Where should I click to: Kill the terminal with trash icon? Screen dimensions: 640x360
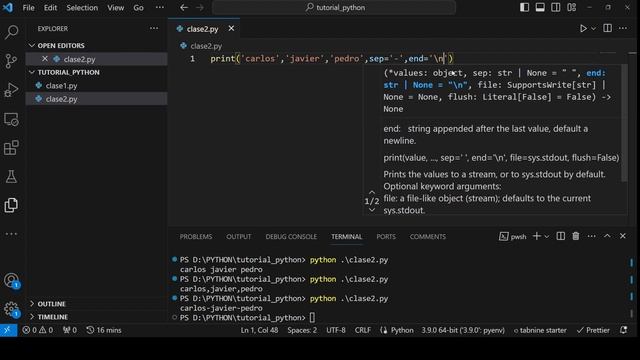(576, 236)
